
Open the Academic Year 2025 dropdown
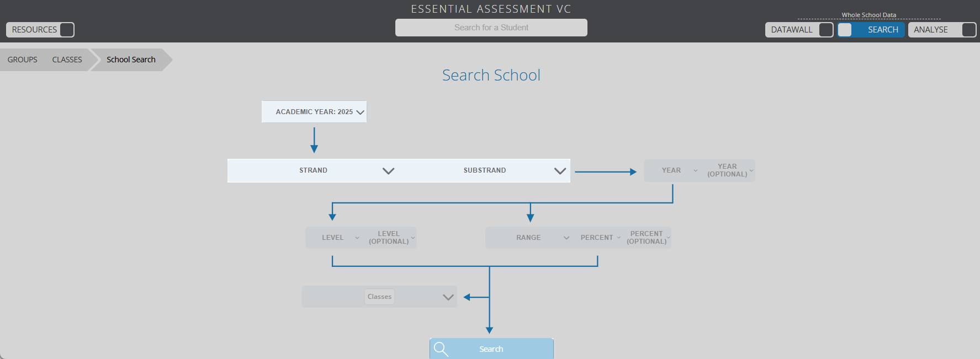pyautogui.click(x=314, y=112)
